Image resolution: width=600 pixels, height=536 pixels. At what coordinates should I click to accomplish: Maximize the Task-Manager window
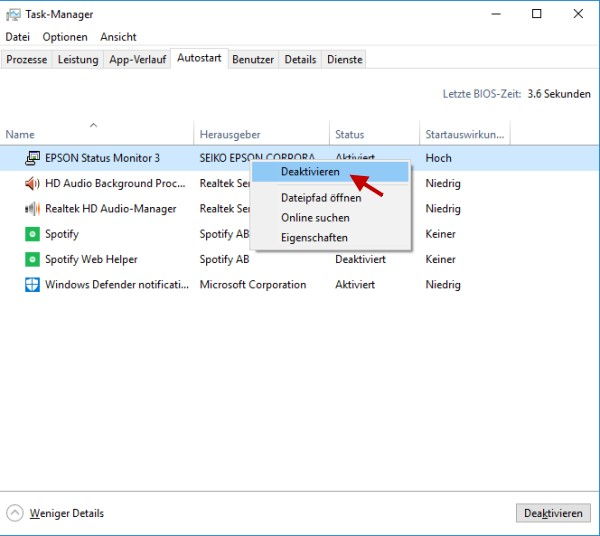[537, 14]
